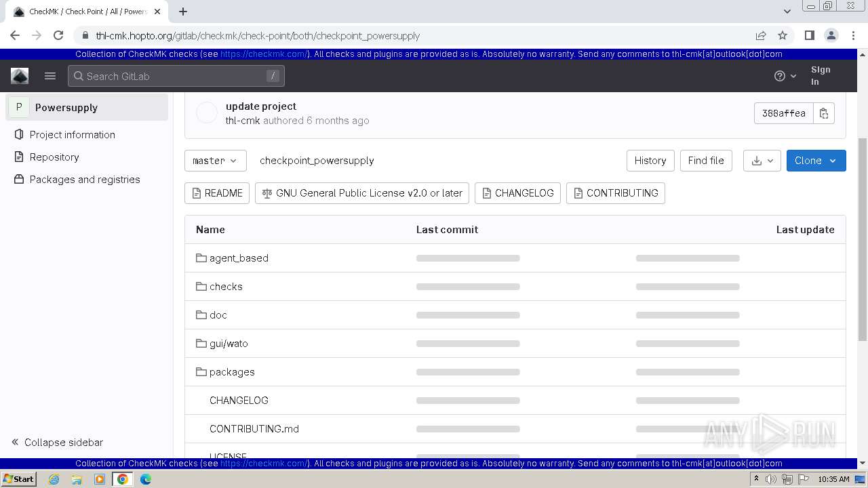
Task: Toggle browser side panel
Action: coord(809,35)
